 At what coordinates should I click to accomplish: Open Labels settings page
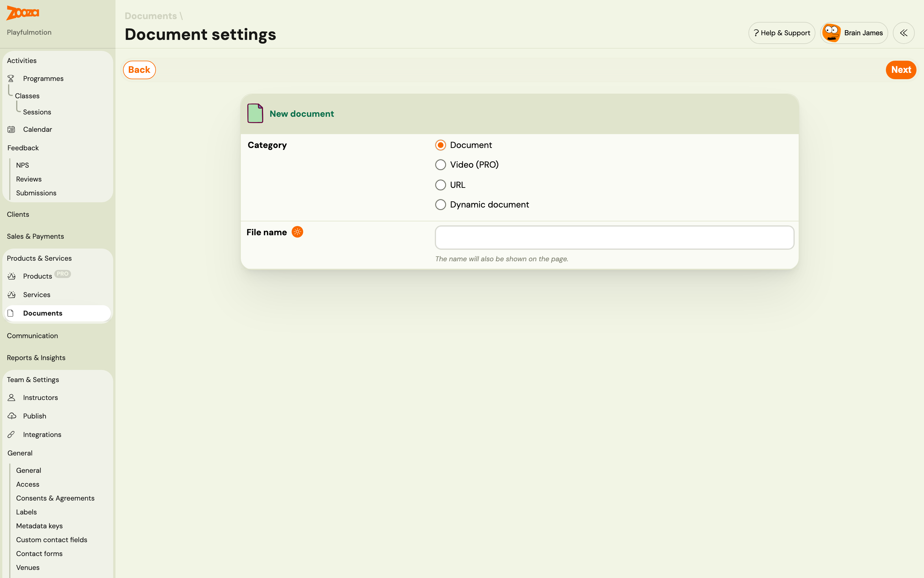pyautogui.click(x=26, y=512)
